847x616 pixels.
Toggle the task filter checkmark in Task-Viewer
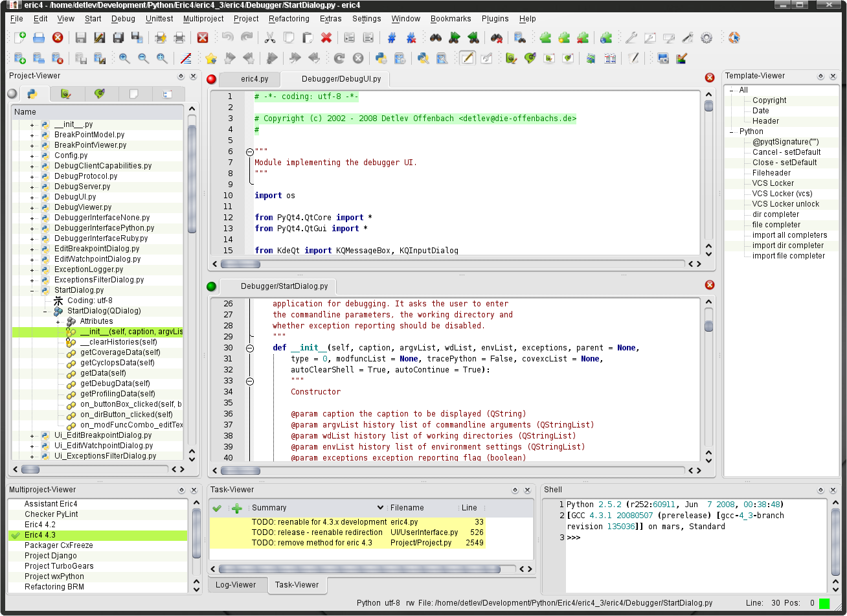(x=217, y=508)
